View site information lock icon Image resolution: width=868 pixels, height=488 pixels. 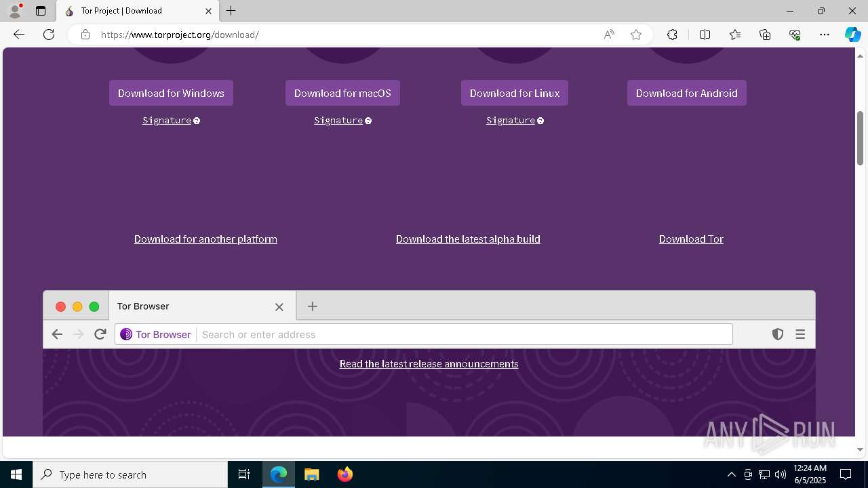85,35
